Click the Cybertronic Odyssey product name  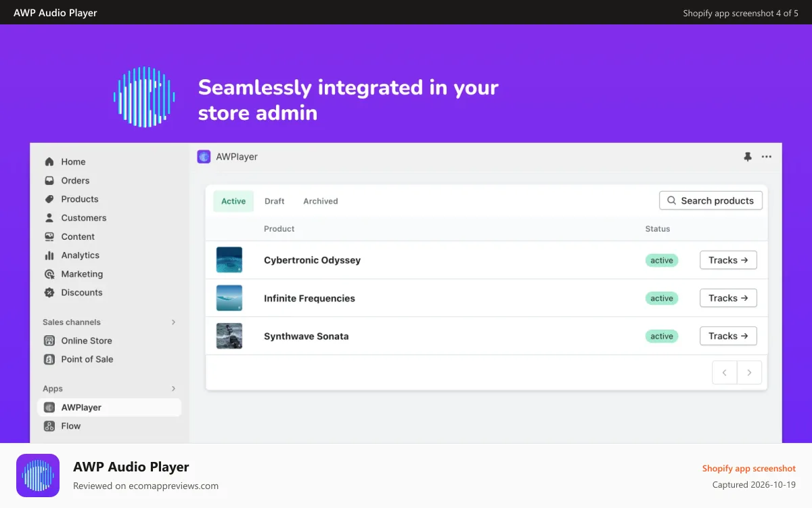coord(312,260)
